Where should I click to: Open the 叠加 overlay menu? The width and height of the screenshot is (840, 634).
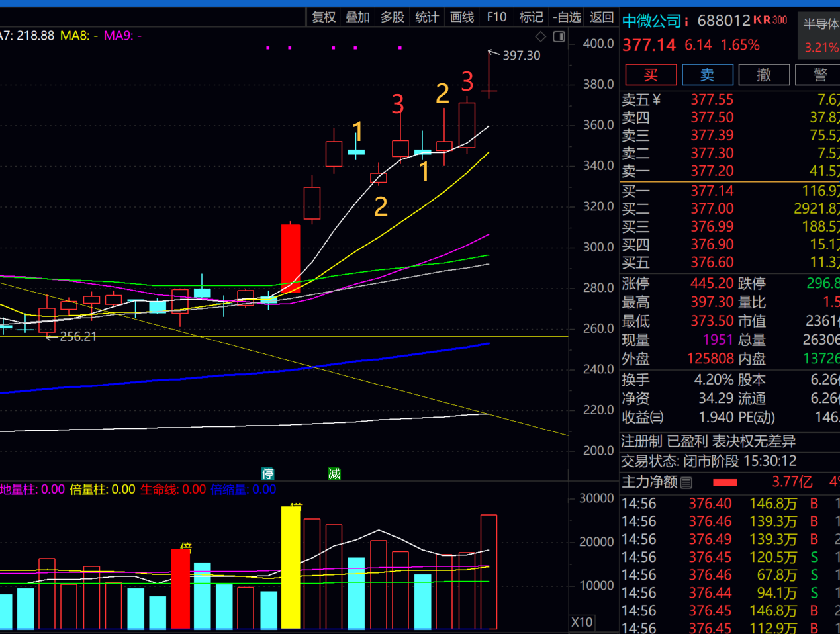[358, 17]
